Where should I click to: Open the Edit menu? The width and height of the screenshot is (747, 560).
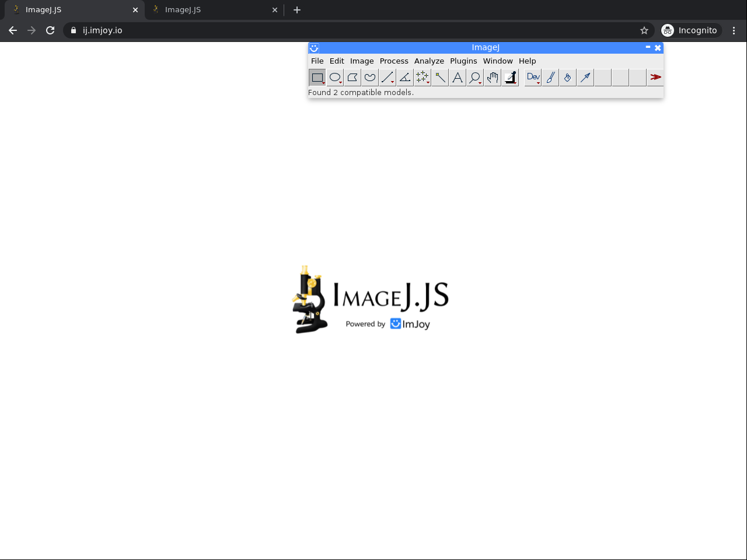click(337, 61)
